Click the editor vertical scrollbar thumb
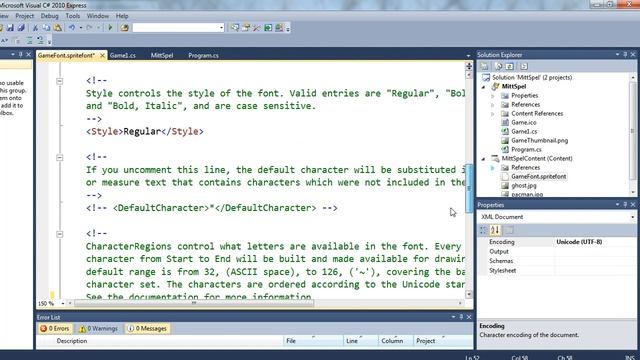Viewport: 640px width, 360px height. click(x=469, y=188)
